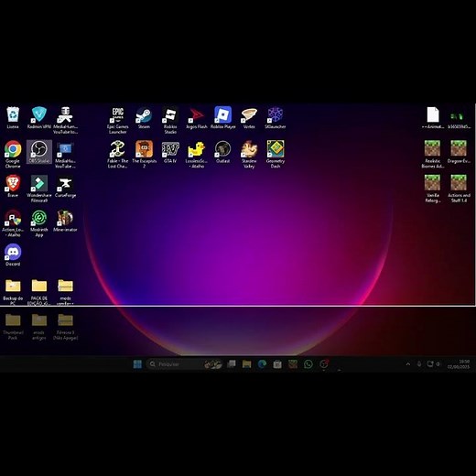Open the yellow duck LosslessScaling shortcut

click(x=197, y=154)
